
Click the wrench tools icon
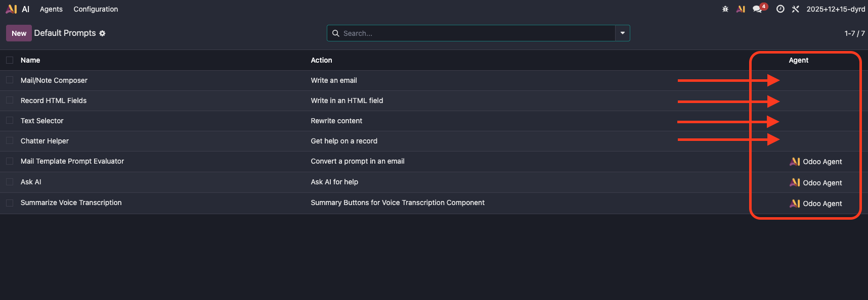pyautogui.click(x=796, y=9)
